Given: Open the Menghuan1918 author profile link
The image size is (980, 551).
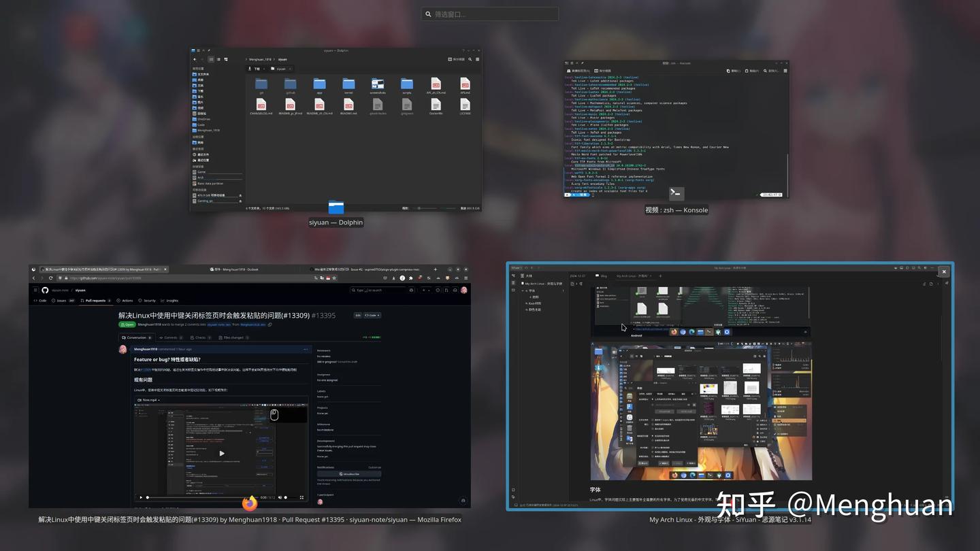Looking at the screenshot, I should [144, 349].
